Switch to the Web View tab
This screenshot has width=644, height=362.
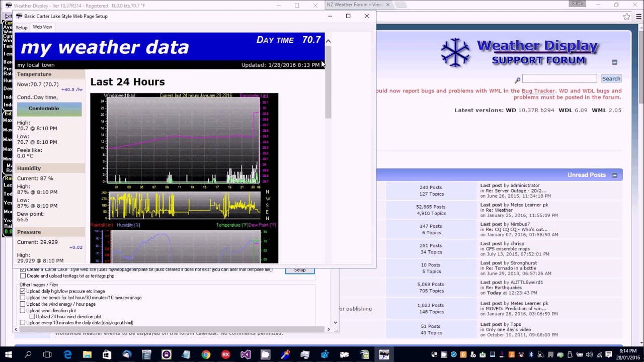42,27
